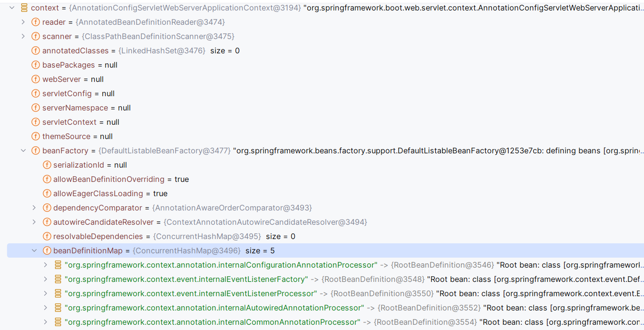Click the field icon next to beanDefinitionMap
Image resolution: width=644 pixels, height=330 pixels.
point(47,250)
